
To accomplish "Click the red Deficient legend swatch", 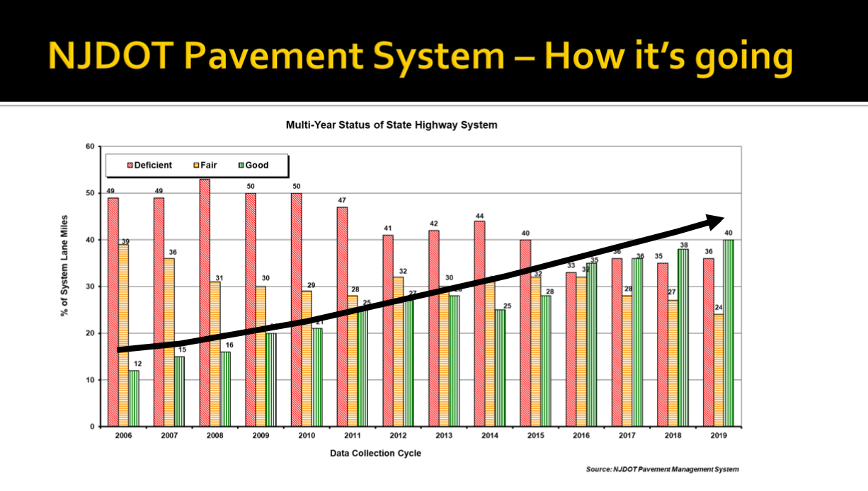I will [x=129, y=166].
